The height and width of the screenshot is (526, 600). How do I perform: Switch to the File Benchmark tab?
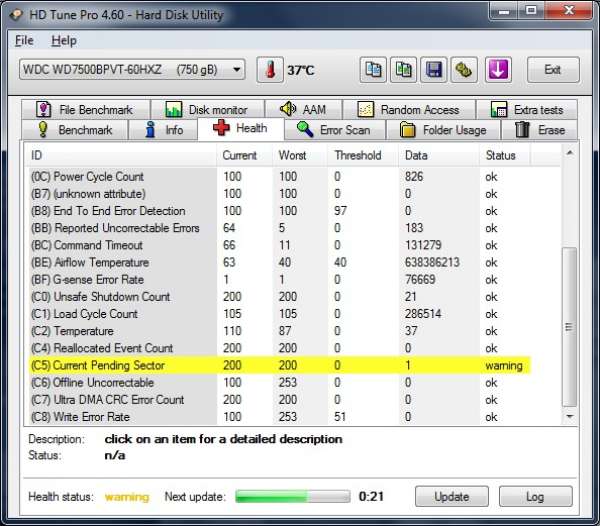[86, 109]
